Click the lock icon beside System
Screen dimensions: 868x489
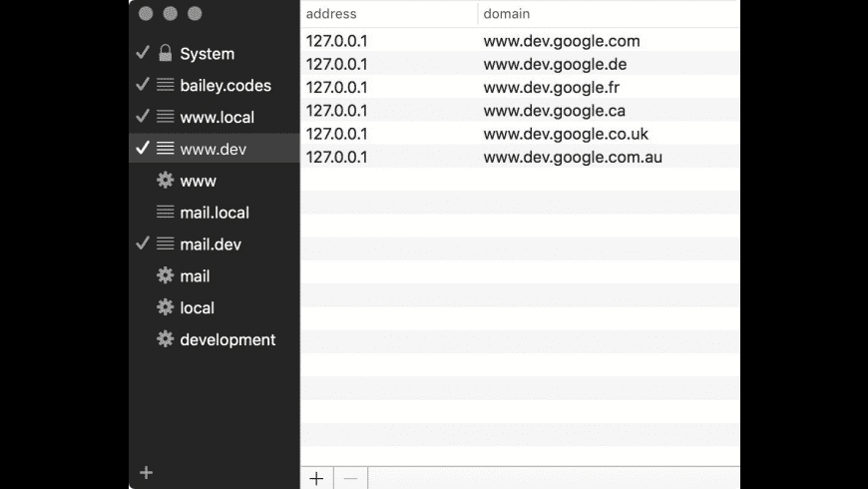[166, 54]
